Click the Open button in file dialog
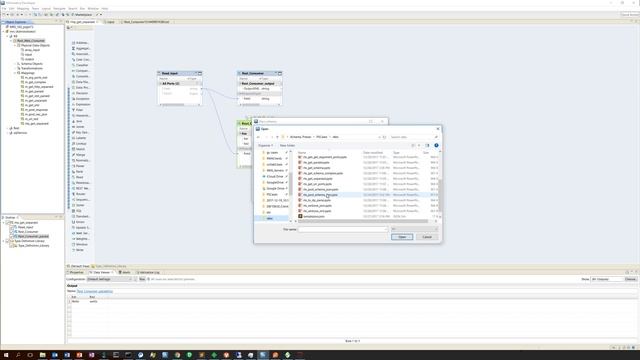 (x=402, y=237)
